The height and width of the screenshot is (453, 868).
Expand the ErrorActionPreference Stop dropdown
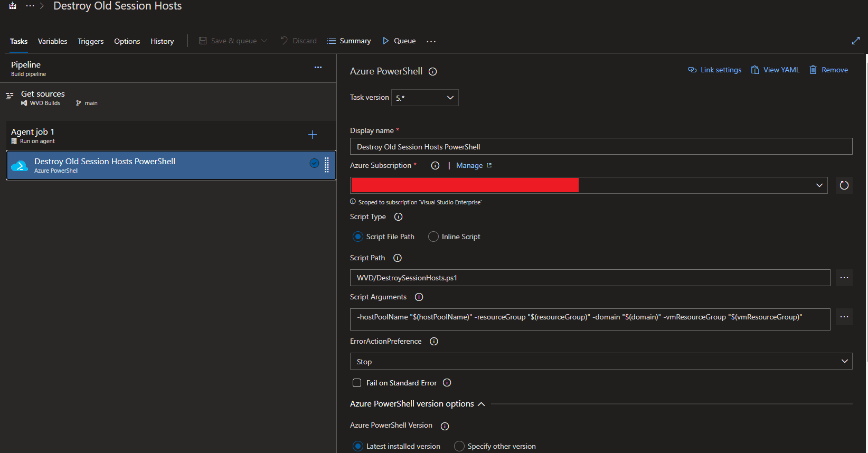pyautogui.click(x=601, y=362)
